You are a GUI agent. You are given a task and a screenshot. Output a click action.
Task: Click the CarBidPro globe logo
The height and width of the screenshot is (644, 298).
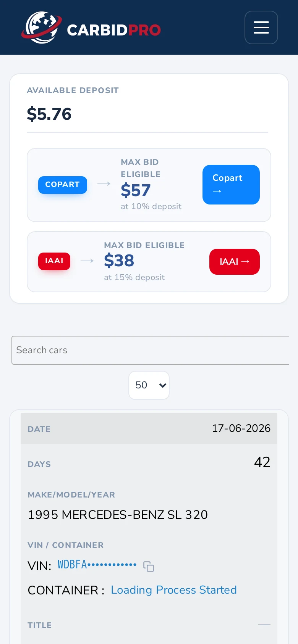[41, 27]
